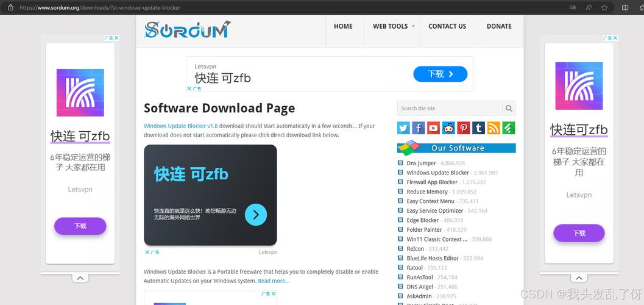
Task: Open Sordum's YouTube channel icon
Action: tap(433, 128)
